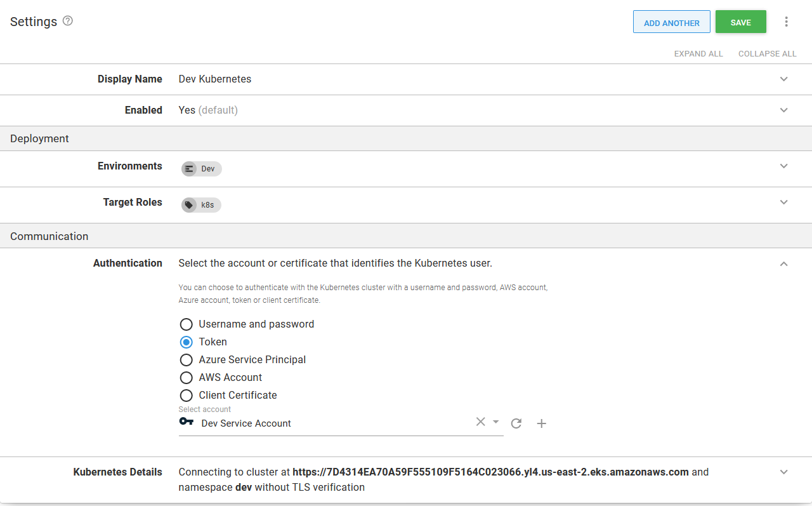This screenshot has width=812, height=506.
Task: Click COLLAPSE ALL
Action: point(767,53)
